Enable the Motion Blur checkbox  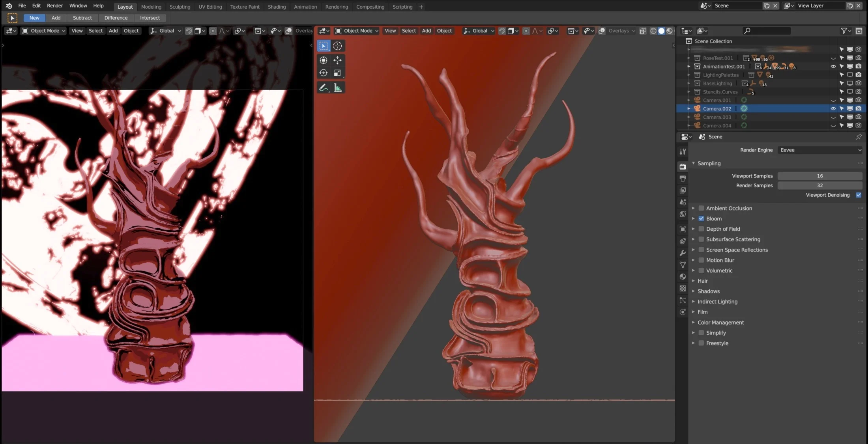coord(701,260)
